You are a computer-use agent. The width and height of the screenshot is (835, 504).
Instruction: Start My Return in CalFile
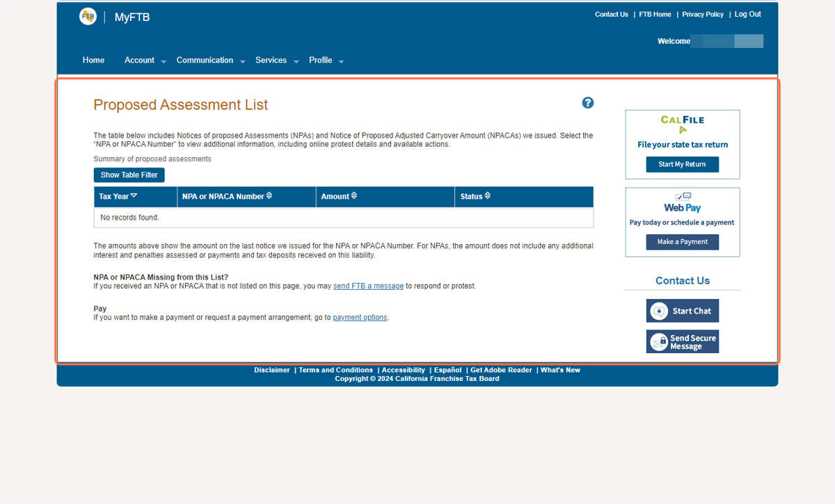point(682,164)
